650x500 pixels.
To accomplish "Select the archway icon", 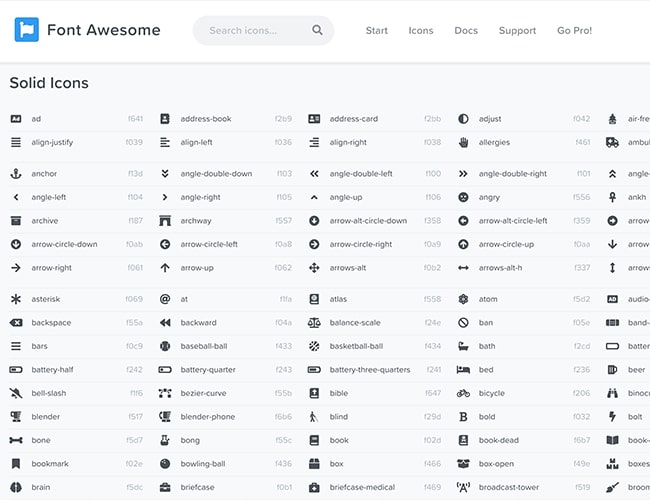I will pyautogui.click(x=165, y=221).
